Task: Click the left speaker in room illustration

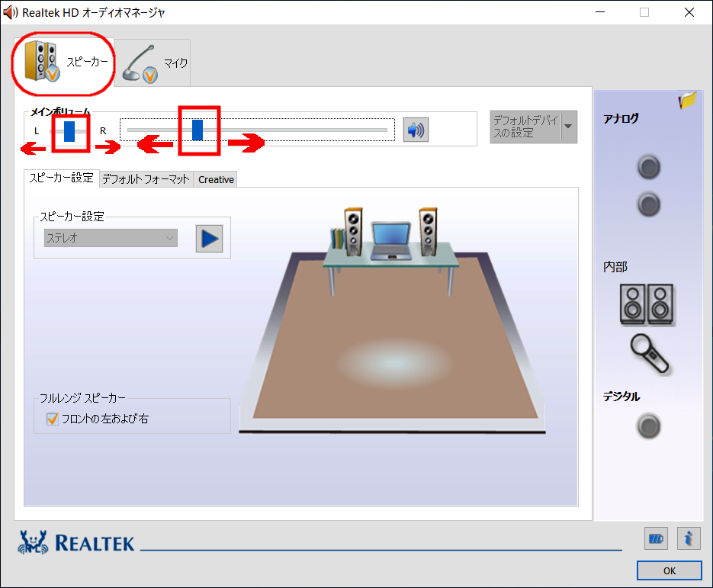Action: click(x=353, y=232)
